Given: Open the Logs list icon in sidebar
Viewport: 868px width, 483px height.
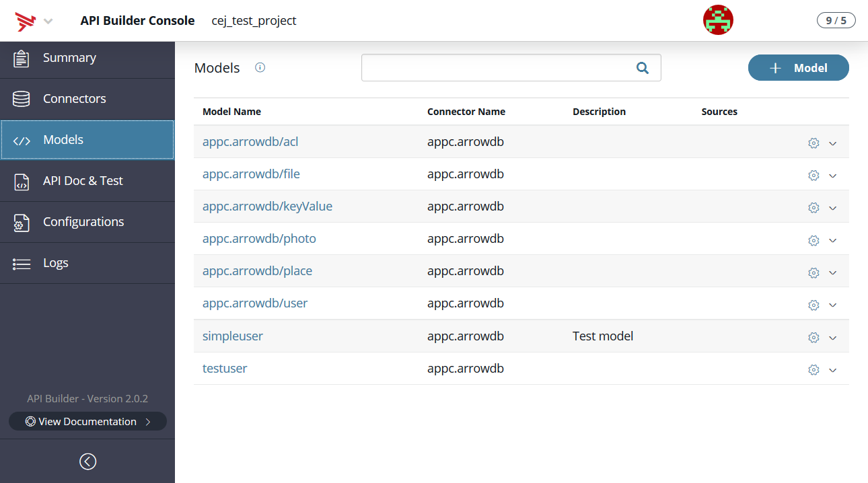Looking at the screenshot, I should (x=21, y=262).
